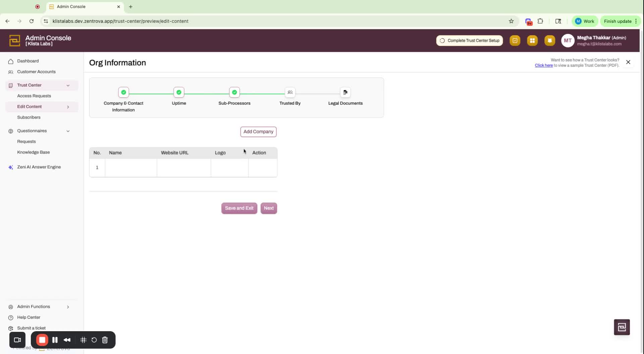Open the Work profile button
This screenshot has height=354, width=644.
585,21
